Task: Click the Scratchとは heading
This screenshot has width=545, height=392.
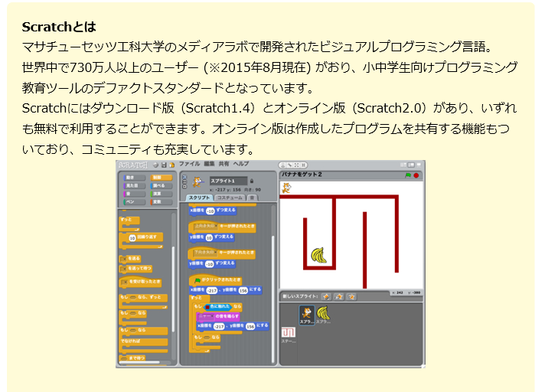Action: [59, 27]
